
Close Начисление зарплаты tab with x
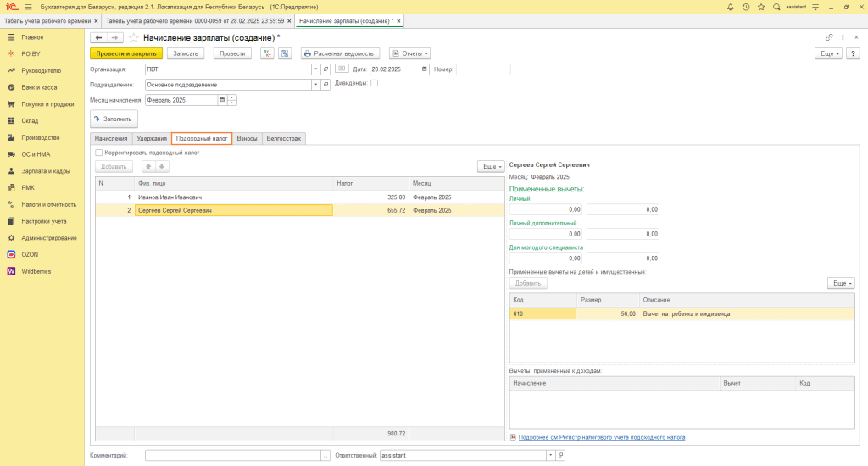[x=398, y=21]
